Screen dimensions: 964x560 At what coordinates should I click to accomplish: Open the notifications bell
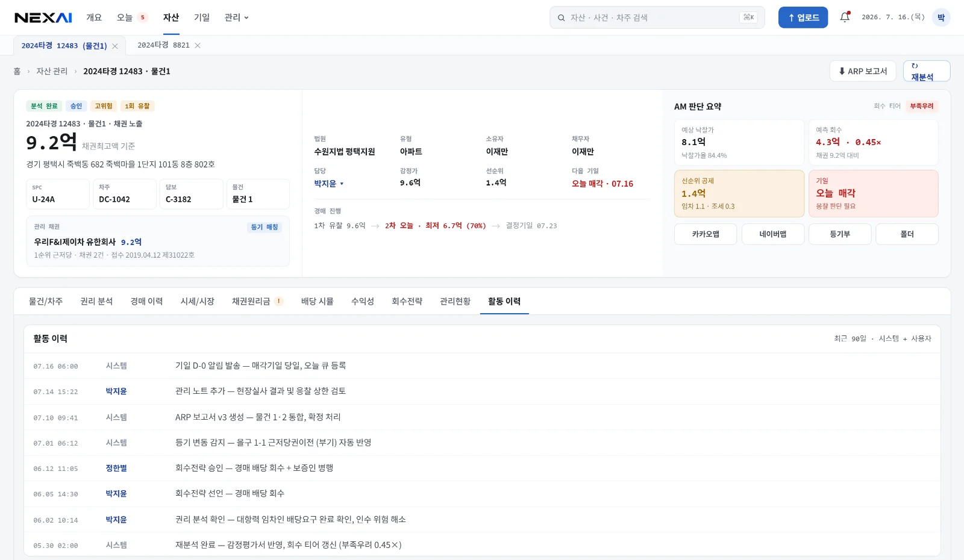click(845, 17)
